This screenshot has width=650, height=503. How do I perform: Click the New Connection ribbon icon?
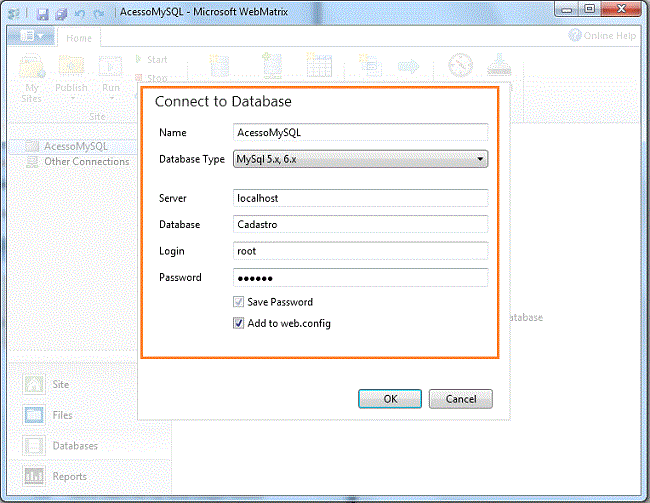272,66
